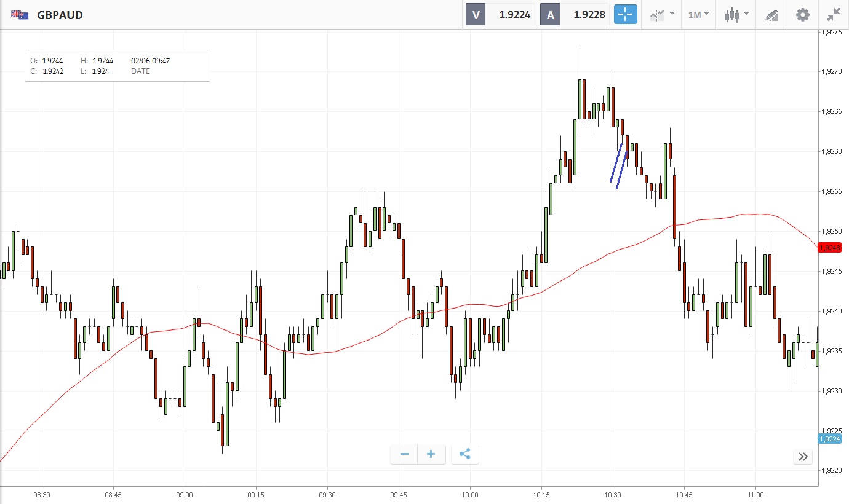Image resolution: width=849 pixels, height=504 pixels.
Task: Expand the candlestick chart type dropdown
Action: 736,15
